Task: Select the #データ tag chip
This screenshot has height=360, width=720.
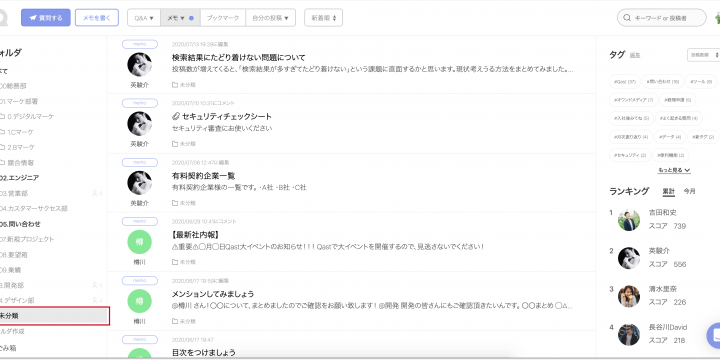Action: (669, 136)
